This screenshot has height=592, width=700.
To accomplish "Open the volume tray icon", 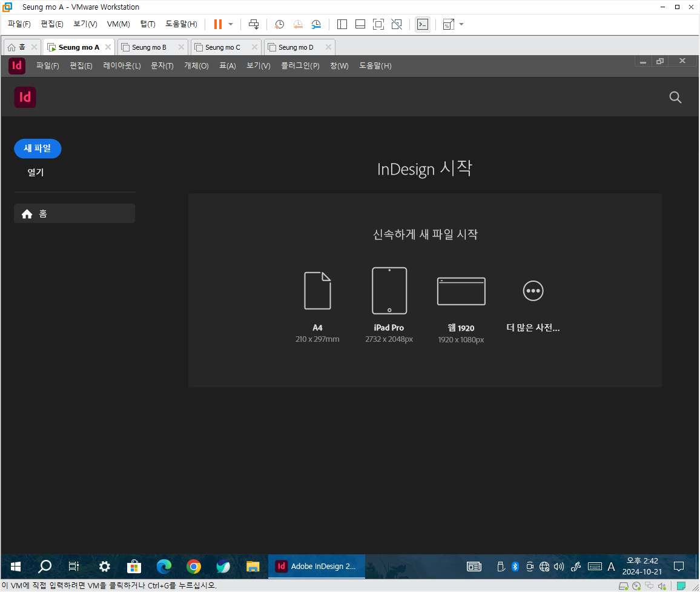I will (x=559, y=567).
